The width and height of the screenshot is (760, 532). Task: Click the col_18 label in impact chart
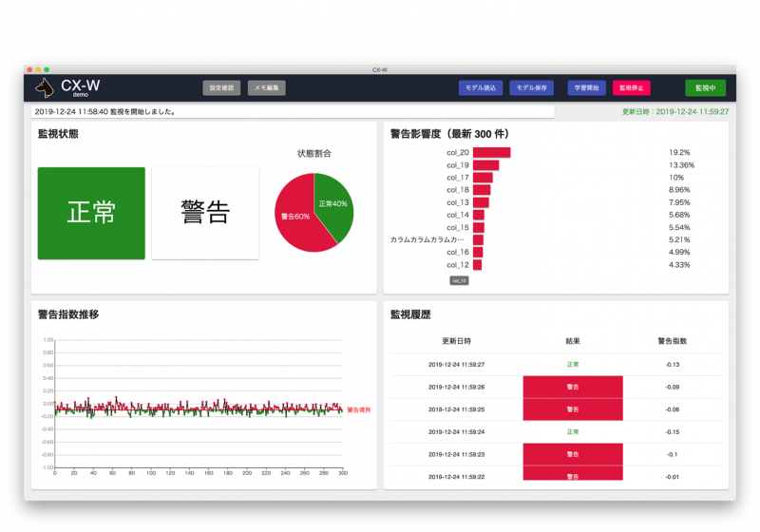[x=458, y=190]
